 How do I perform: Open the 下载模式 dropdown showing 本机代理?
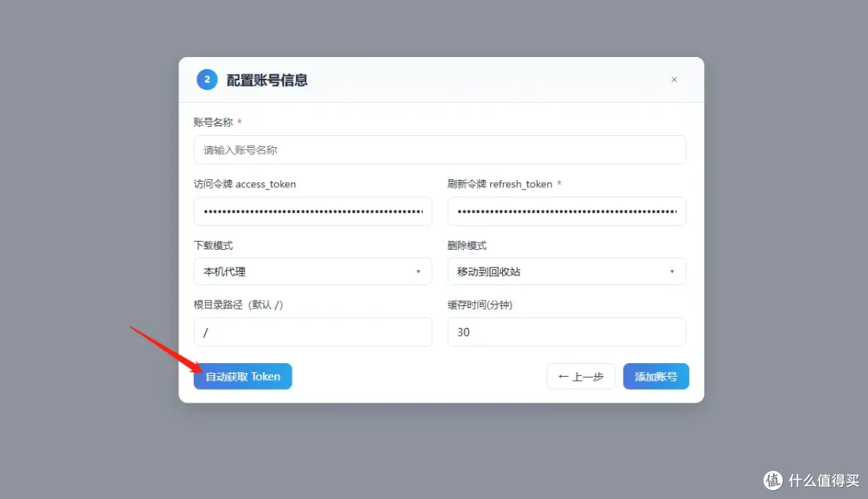(x=313, y=272)
